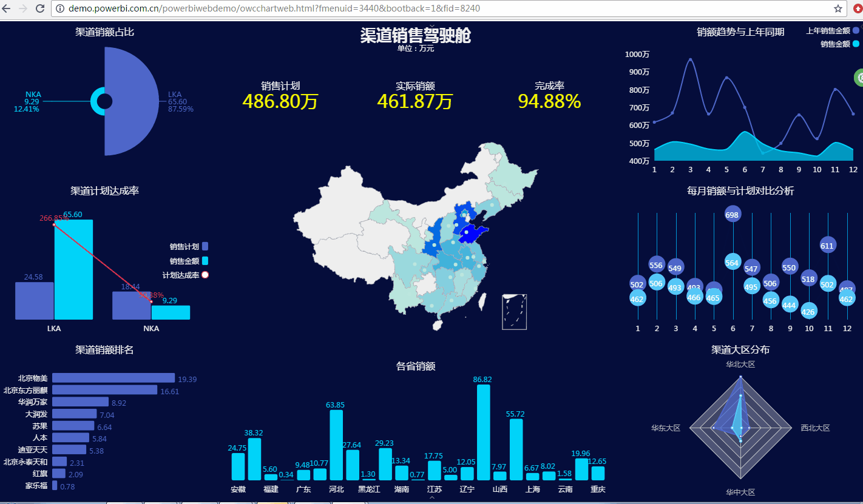863x504 pixels.
Task: Select the 华润万家 ranking bar
Action: click(80, 402)
